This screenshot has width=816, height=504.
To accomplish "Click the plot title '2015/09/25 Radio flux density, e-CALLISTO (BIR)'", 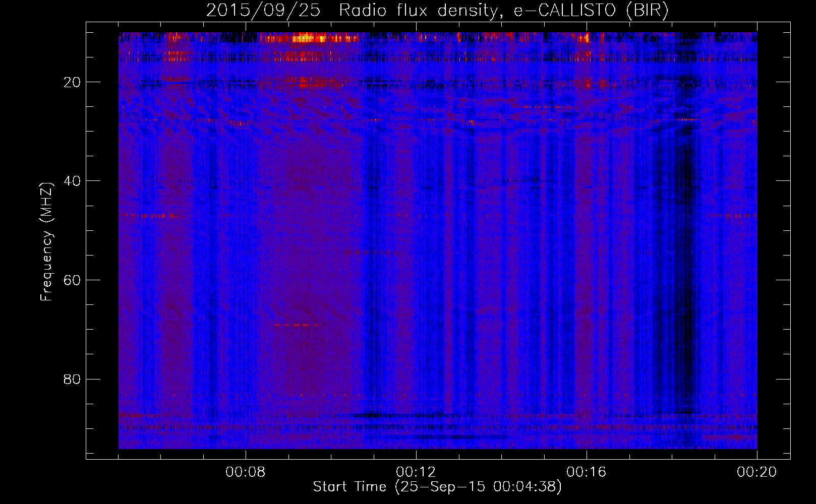I will 437,10.
